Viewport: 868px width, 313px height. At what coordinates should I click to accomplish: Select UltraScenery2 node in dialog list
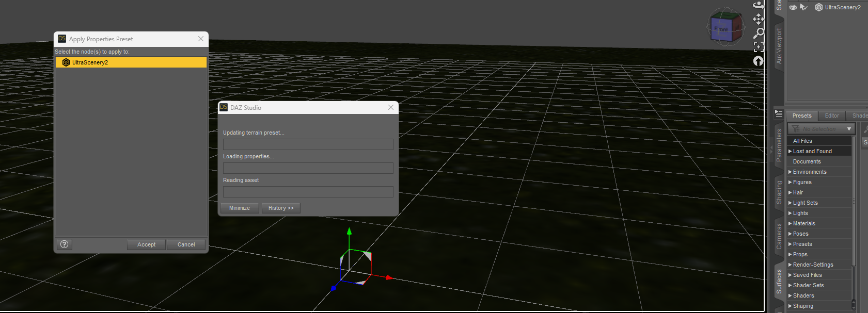[x=131, y=62]
